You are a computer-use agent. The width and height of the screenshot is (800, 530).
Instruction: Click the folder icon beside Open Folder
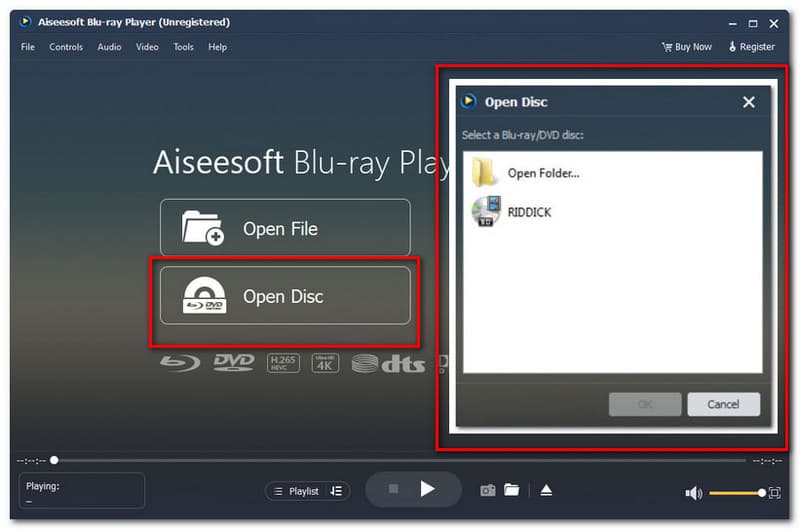484,172
